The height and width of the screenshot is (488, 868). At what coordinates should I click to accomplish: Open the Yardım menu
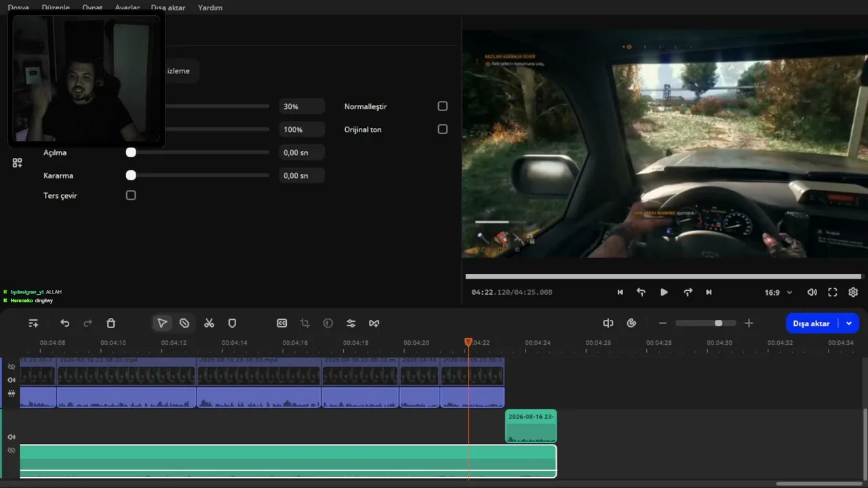click(210, 7)
